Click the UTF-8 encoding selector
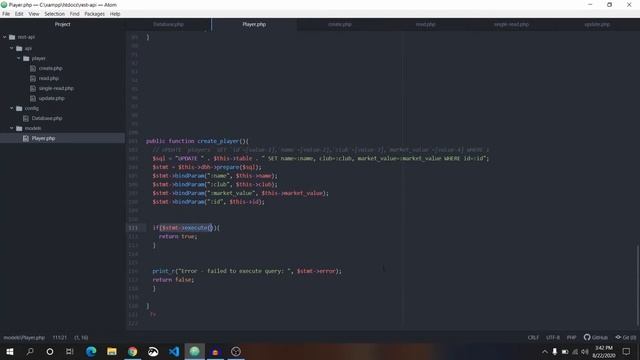Viewport: 640px width, 360px height. (553, 338)
